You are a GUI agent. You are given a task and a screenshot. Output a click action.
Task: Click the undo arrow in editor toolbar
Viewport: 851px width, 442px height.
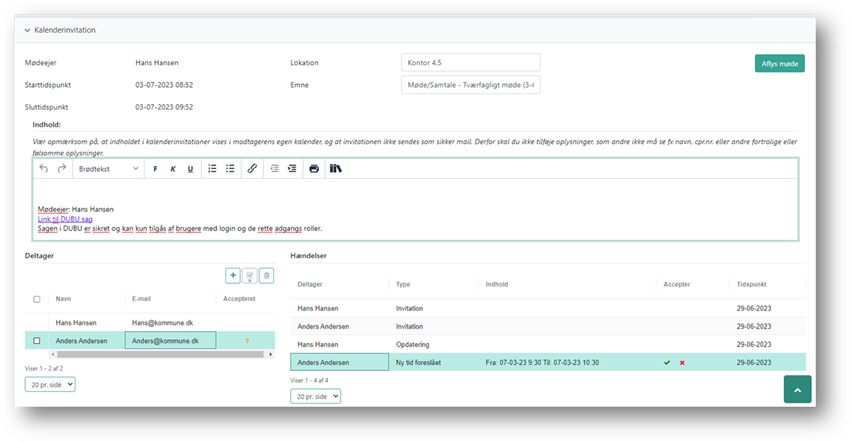(43, 169)
